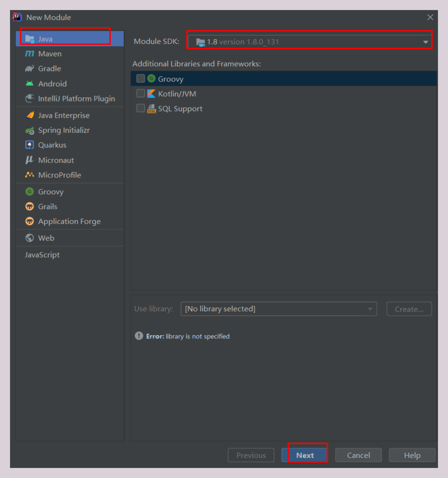
Task: Click the Android robot icon
Action: coord(30,84)
